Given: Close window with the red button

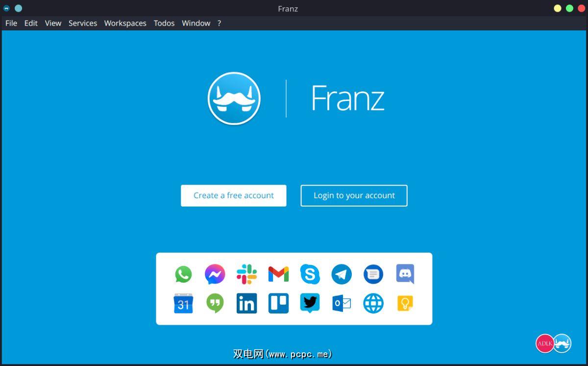Looking at the screenshot, I should (581, 8).
